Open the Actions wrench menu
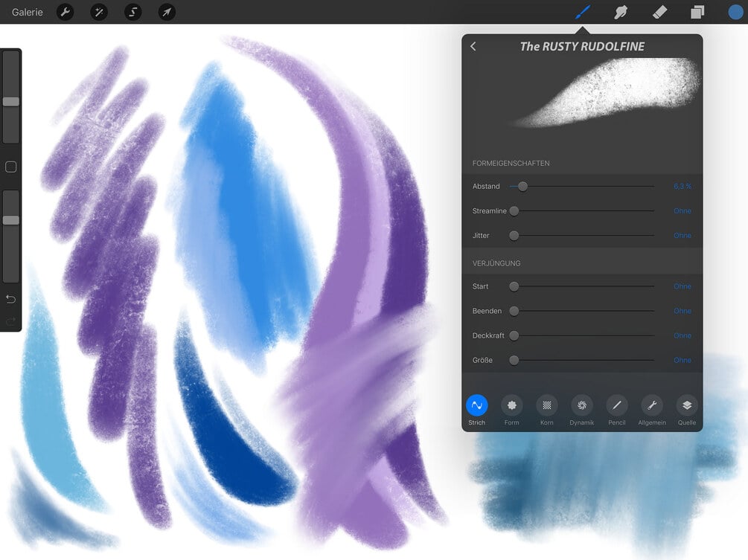Screen dimensions: 748x560 point(65,12)
